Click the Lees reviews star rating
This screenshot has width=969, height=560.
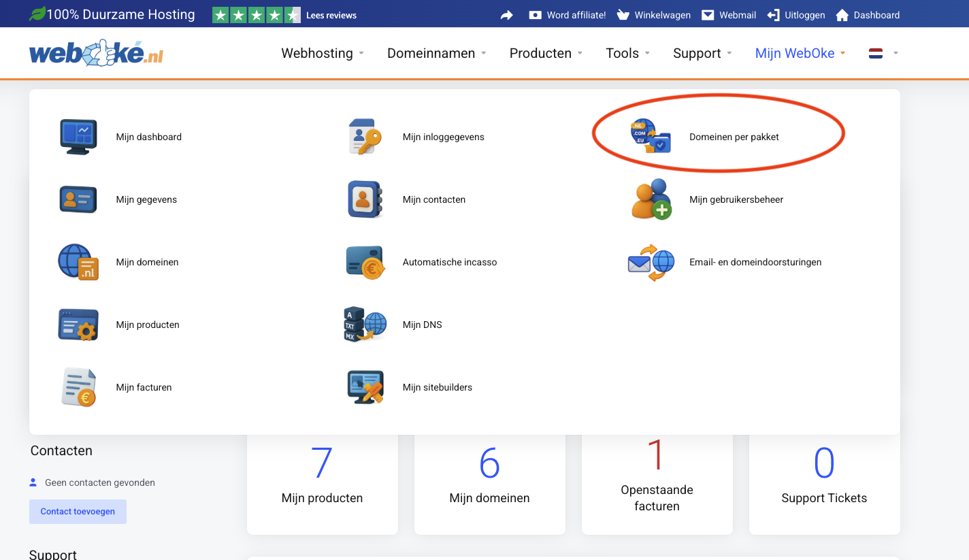pos(257,15)
